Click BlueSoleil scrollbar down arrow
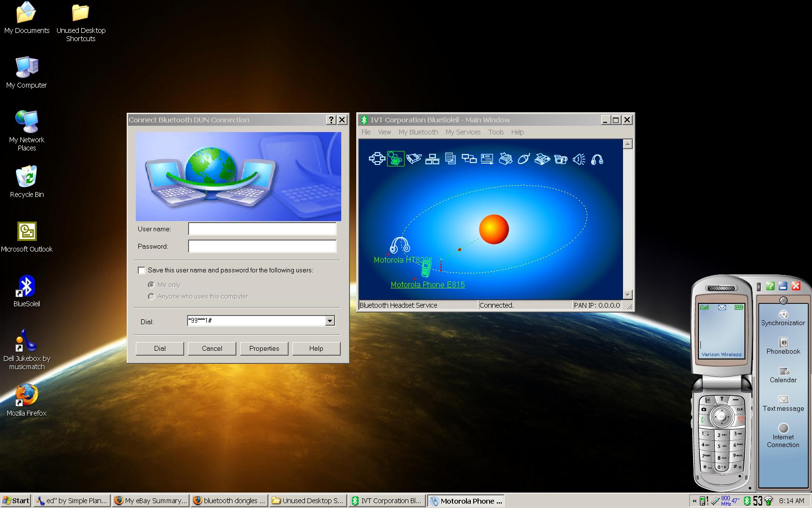 click(x=628, y=295)
